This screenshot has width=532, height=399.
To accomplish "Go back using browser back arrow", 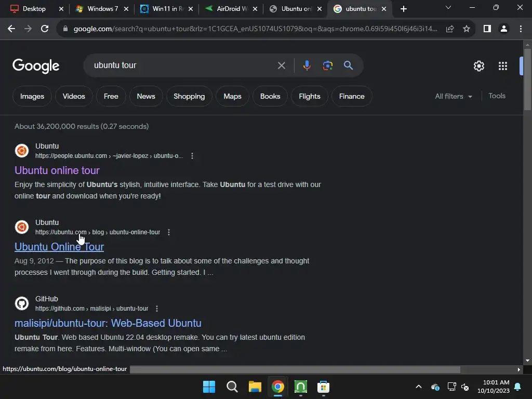I will [x=11, y=29].
